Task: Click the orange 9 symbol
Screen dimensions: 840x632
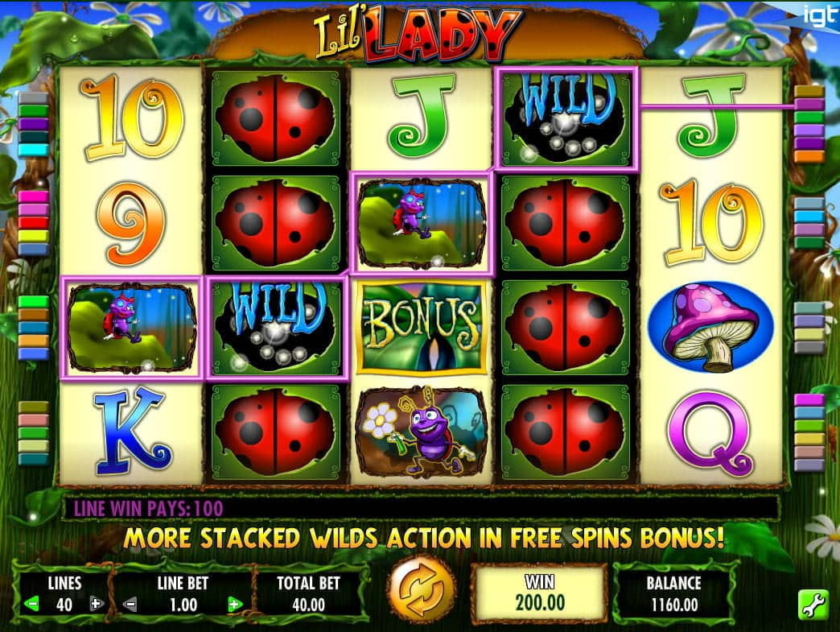Action: pos(131,223)
